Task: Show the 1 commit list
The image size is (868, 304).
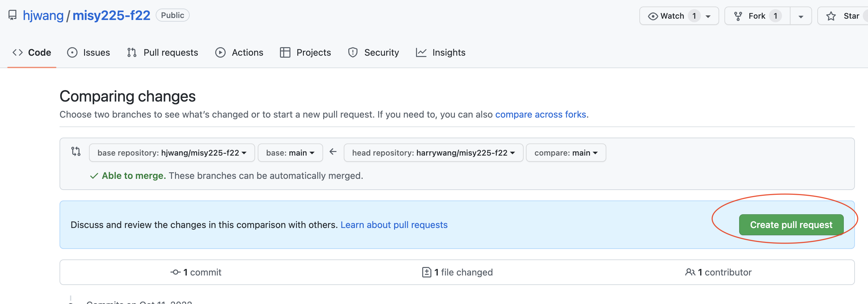Action: pos(196,272)
